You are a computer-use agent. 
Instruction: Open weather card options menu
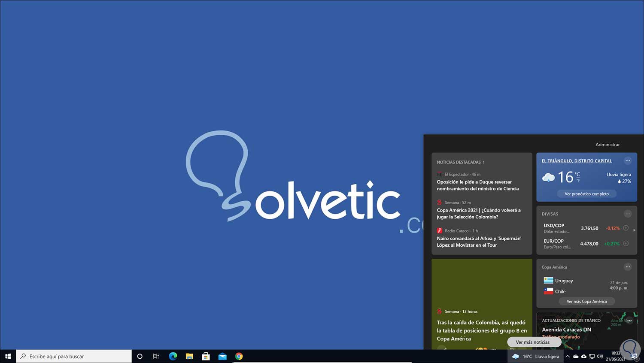628,161
